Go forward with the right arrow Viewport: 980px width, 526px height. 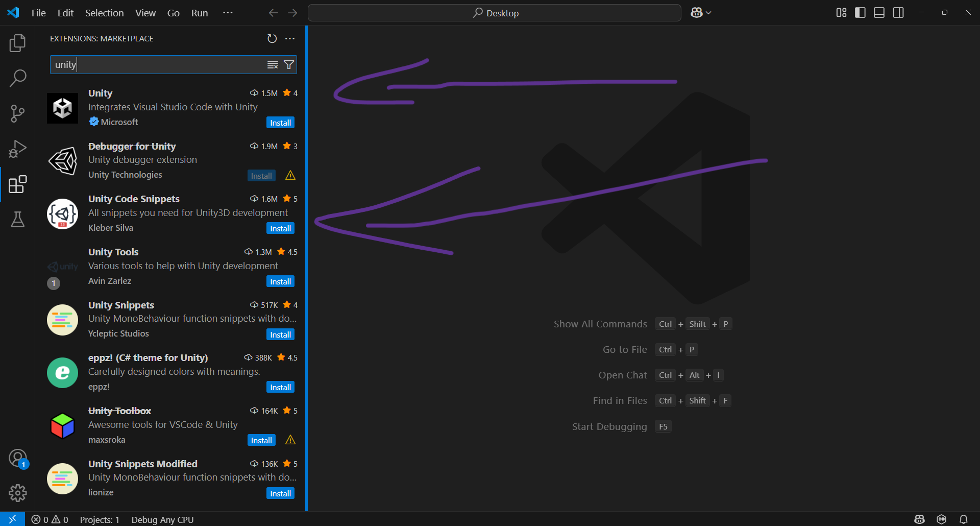(292, 13)
